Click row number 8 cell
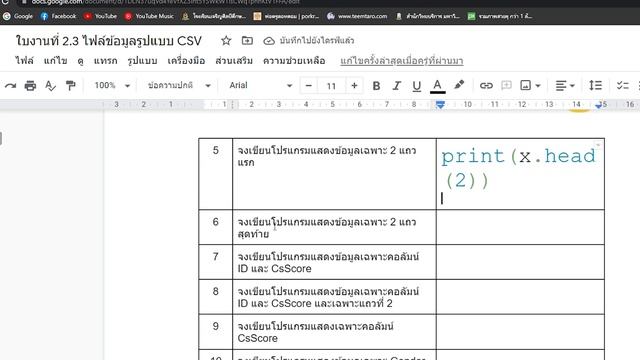This screenshot has height=360, width=640. tap(216, 297)
